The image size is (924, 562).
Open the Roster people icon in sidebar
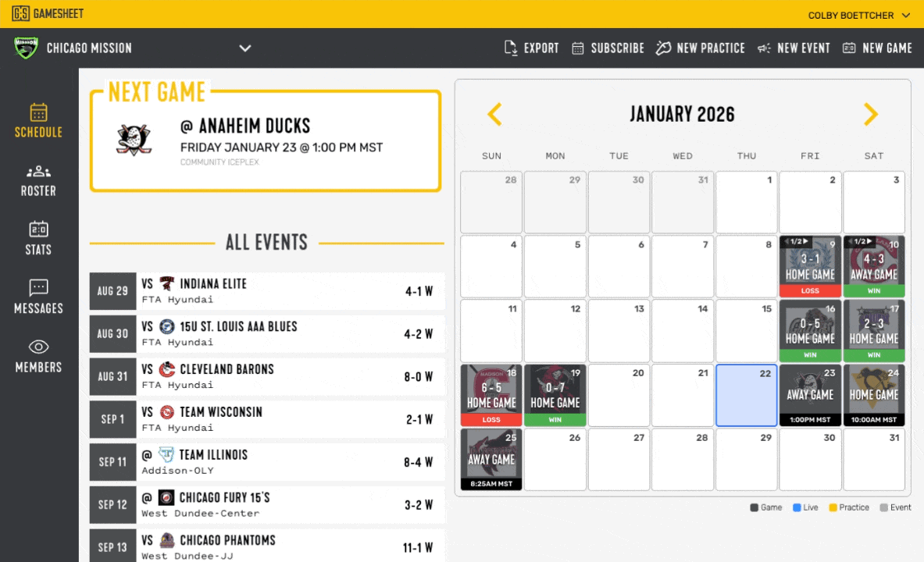[x=39, y=172]
